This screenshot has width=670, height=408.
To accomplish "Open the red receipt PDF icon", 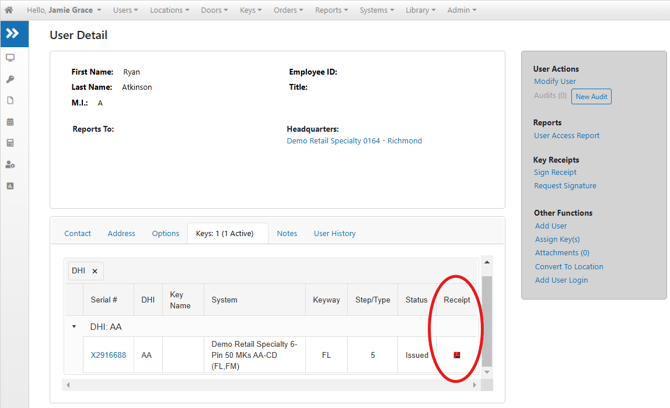I will [457, 355].
